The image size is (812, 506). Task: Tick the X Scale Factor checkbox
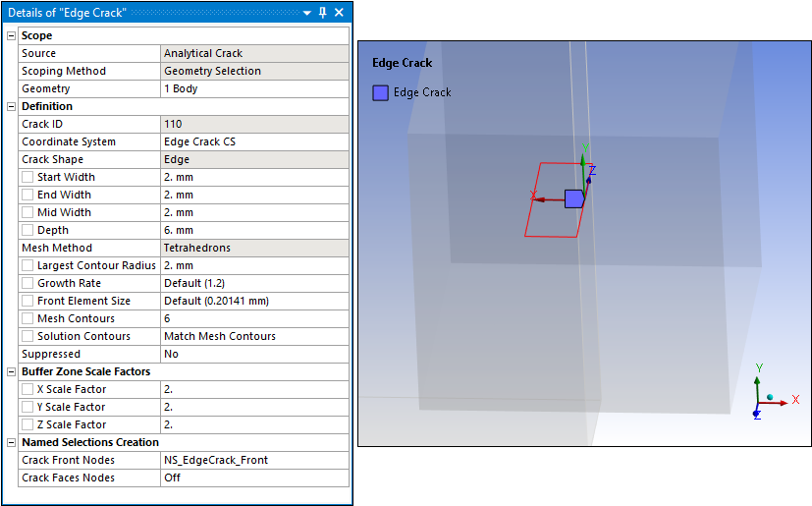click(27, 389)
